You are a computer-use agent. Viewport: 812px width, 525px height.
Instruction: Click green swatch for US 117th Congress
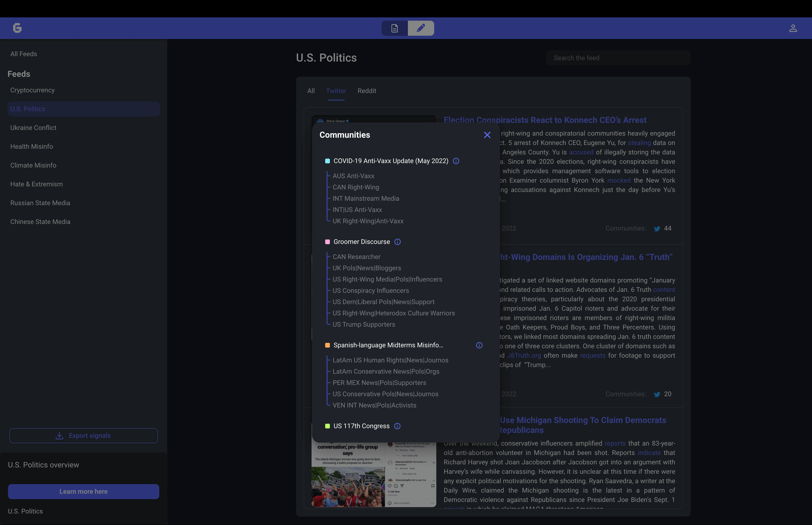coord(328,426)
